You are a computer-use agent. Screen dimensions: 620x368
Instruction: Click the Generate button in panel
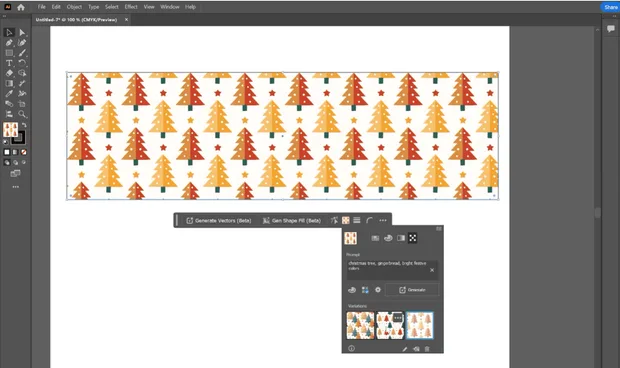click(x=412, y=290)
